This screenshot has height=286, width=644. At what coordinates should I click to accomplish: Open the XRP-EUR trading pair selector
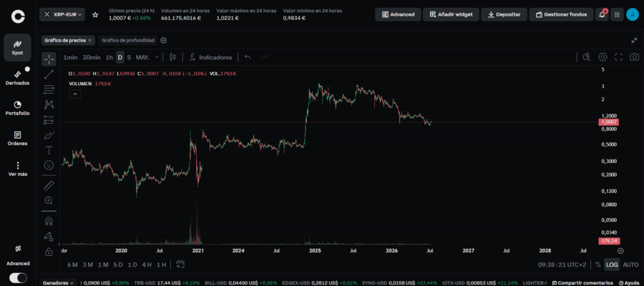tap(62, 14)
